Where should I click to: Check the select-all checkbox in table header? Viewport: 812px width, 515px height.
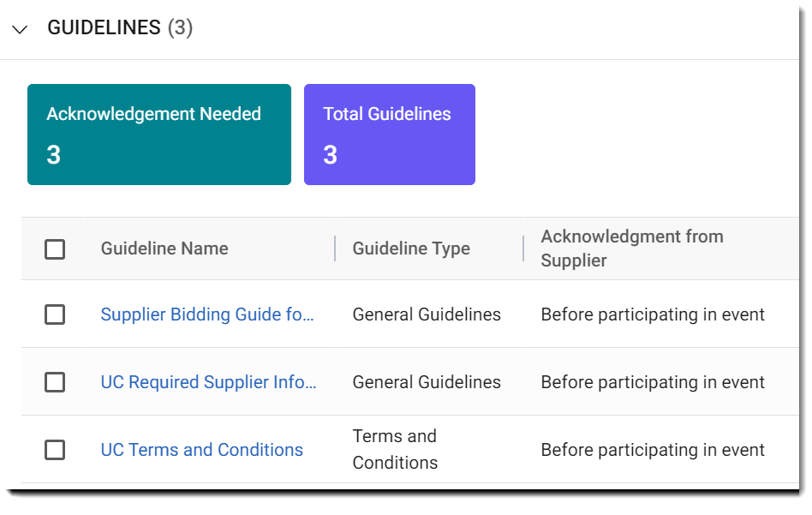[55, 248]
